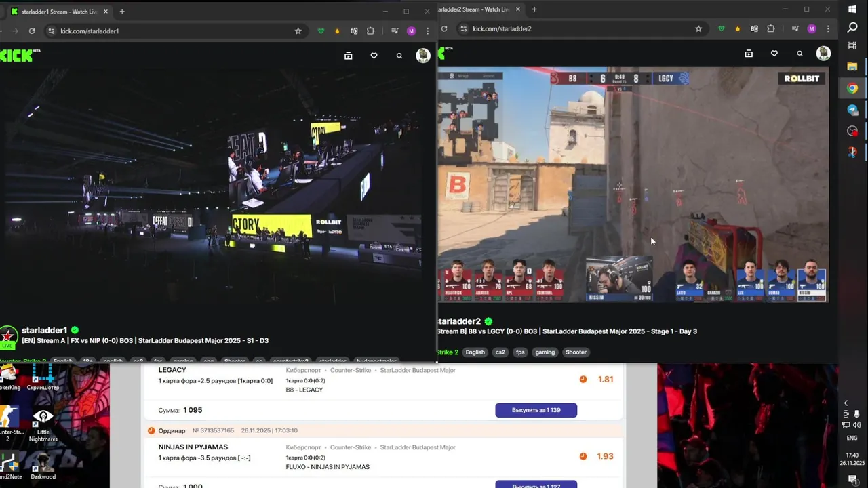The image size is (868, 488).
Task: Open Chrome three-dot menu in starladder1 window
Action: point(427,30)
